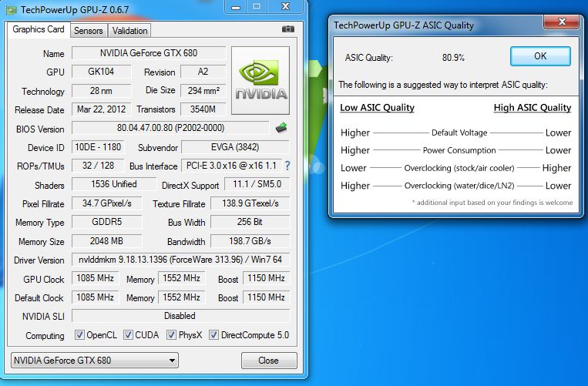Switch to the Sensors tab
This screenshot has height=386, width=588.
(89, 31)
